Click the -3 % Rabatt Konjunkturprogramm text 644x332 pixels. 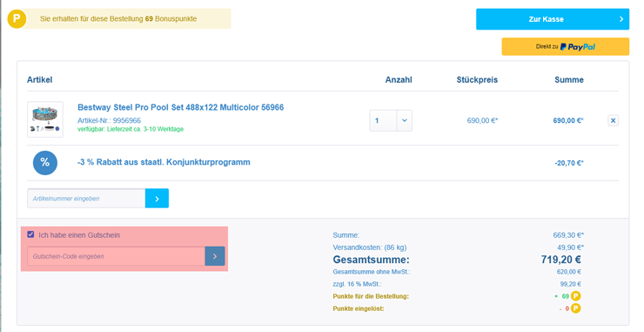[x=164, y=162]
